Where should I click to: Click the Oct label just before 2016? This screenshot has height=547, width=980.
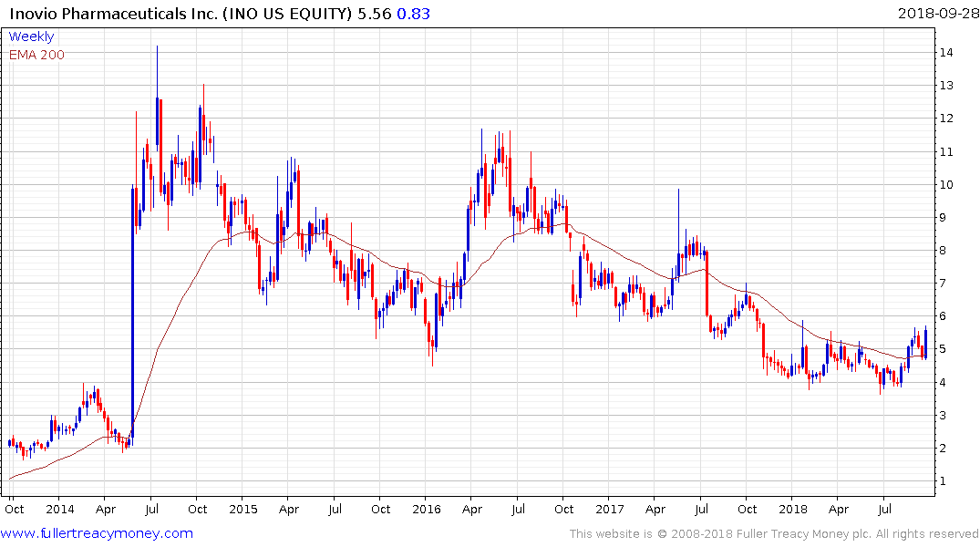coord(381,510)
